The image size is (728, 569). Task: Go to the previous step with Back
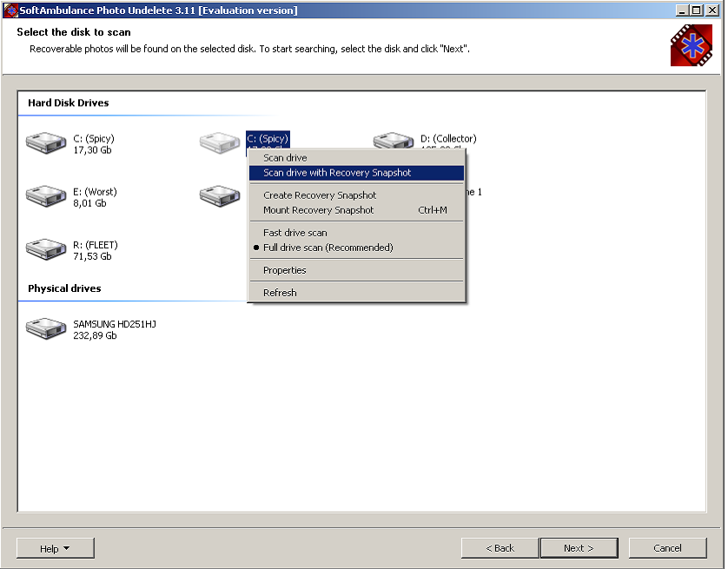click(500, 548)
